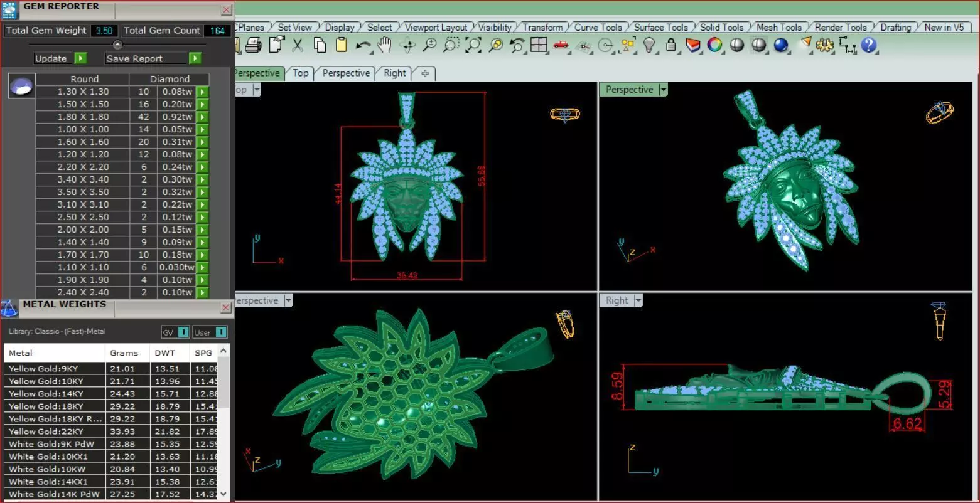
Task: Click the Gem Reporter panel icon
Action: click(x=10, y=10)
